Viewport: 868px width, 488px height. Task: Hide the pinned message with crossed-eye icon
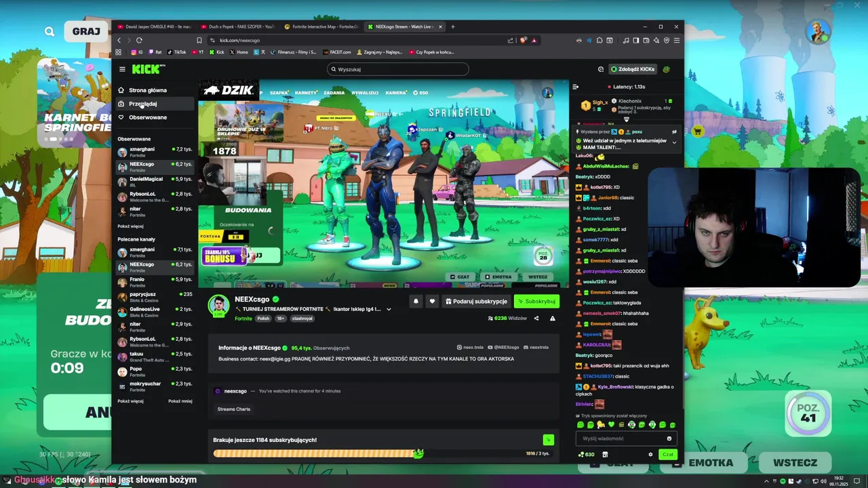pyautogui.click(x=674, y=131)
